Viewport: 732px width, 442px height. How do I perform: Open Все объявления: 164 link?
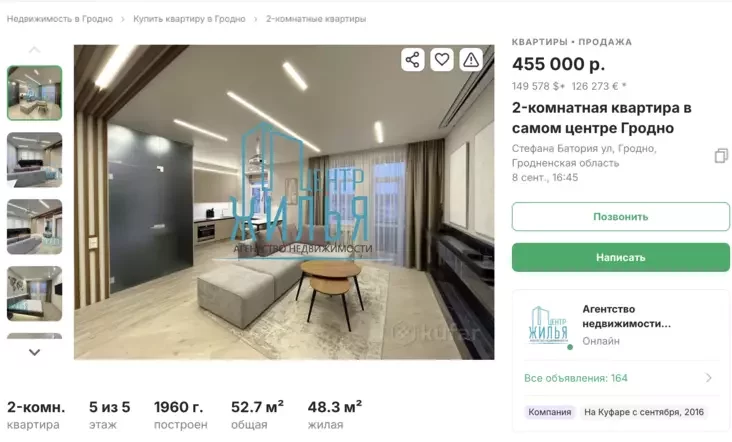(576, 378)
